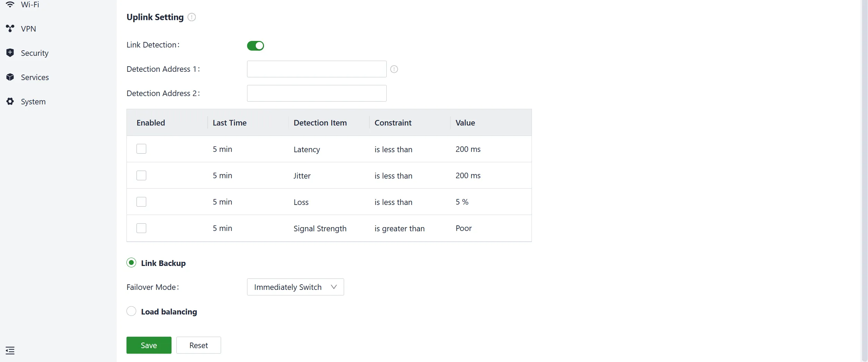868x362 pixels.
Task: Click the Last Time column header
Action: pos(230,123)
